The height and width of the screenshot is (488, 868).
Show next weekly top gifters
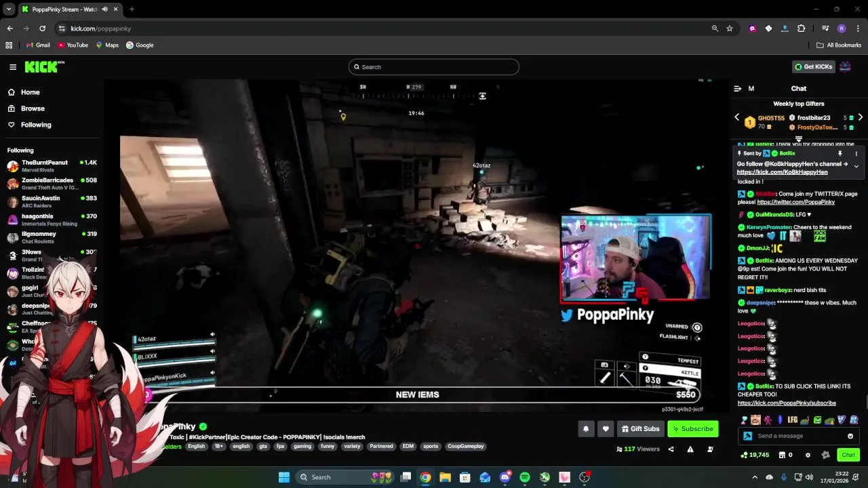click(x=861, y=117)
